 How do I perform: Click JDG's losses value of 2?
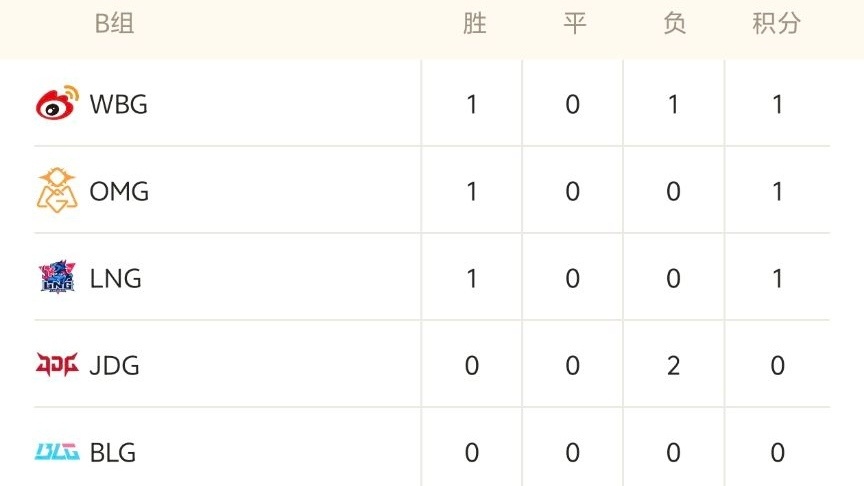point(674,365)
